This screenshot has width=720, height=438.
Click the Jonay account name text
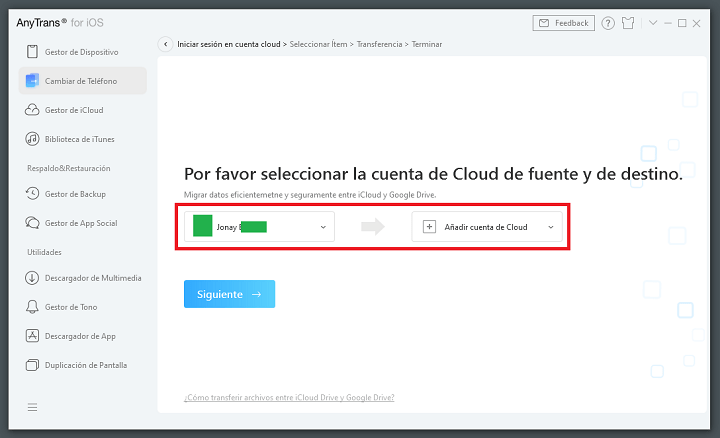(227, 227)
